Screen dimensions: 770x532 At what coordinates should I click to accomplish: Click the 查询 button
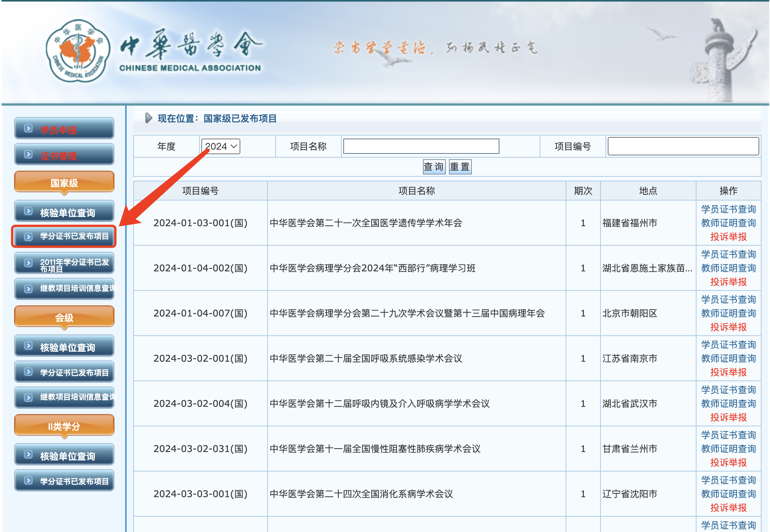[x=434, y=167]
